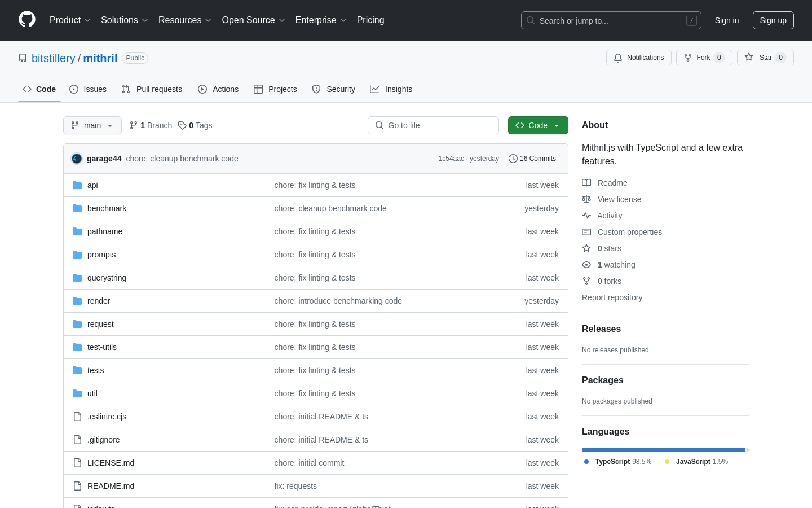Click the blue TypeScript language bar

click(664, 450)
